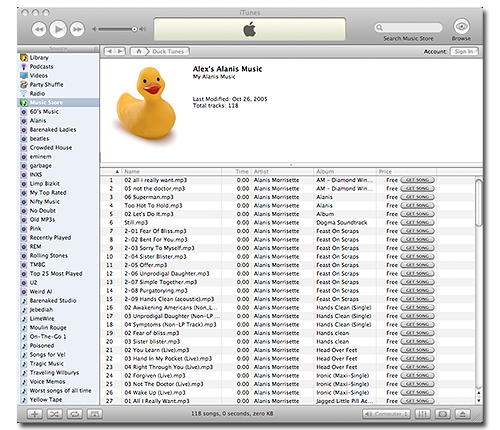Sort by the Time column header
The height and width of the screenshot is (430, 500).
point(236,171)
